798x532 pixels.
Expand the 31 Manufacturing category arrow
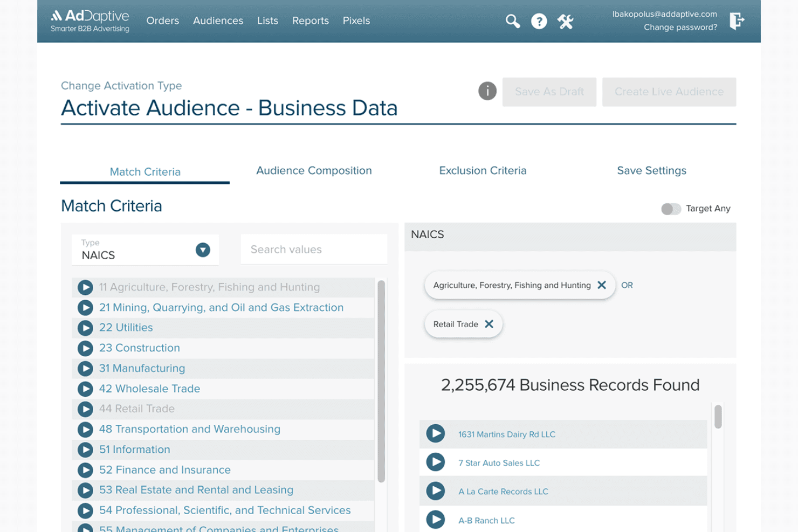pos(85,369)
